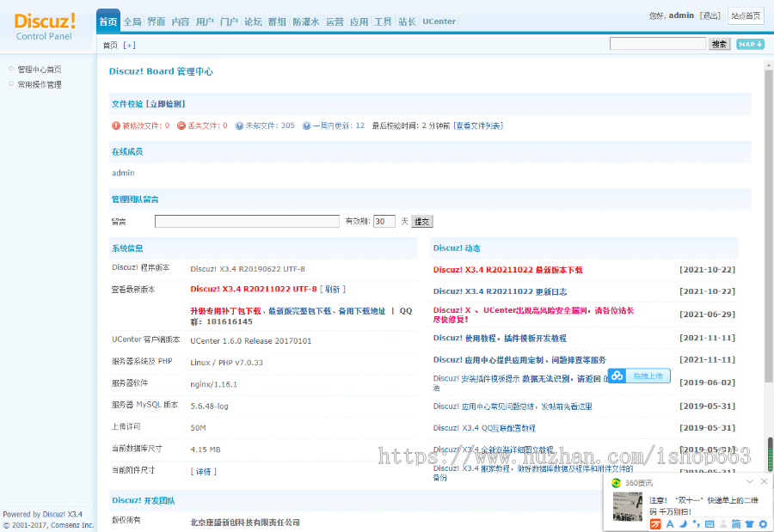Open the 工具 menu tab
The image size is (774, 532).
point(383,21)
